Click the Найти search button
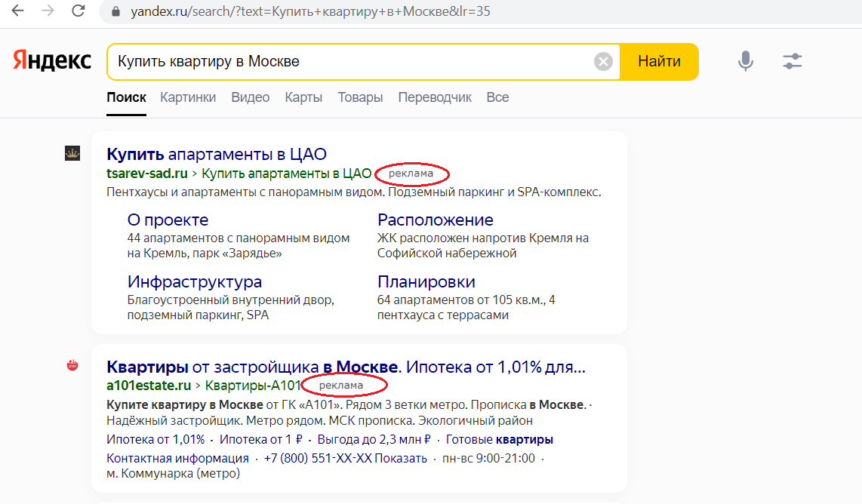The height and width of the screenshot is (504, 862). pos(659,62)
